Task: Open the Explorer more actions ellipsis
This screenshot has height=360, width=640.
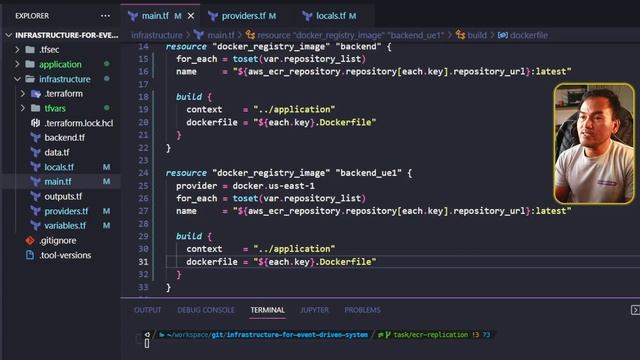Action: click(105, 16)
